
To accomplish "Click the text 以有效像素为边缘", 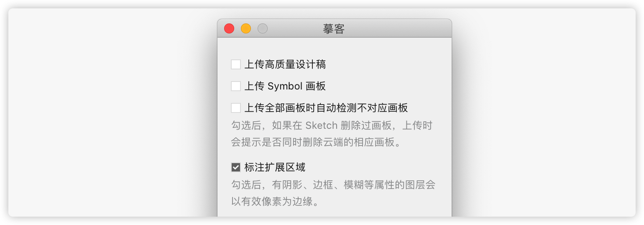I will (275, 202).
